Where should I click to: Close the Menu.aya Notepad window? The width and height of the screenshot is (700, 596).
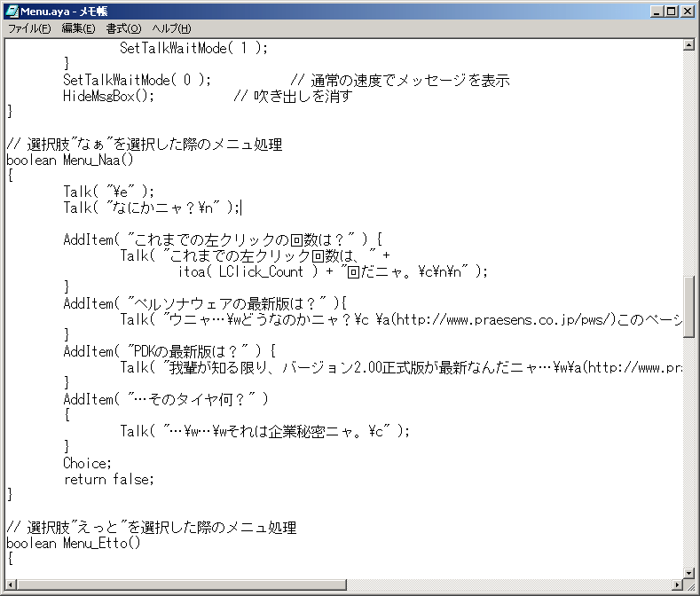pyautogui.click(x=687, y=12)
